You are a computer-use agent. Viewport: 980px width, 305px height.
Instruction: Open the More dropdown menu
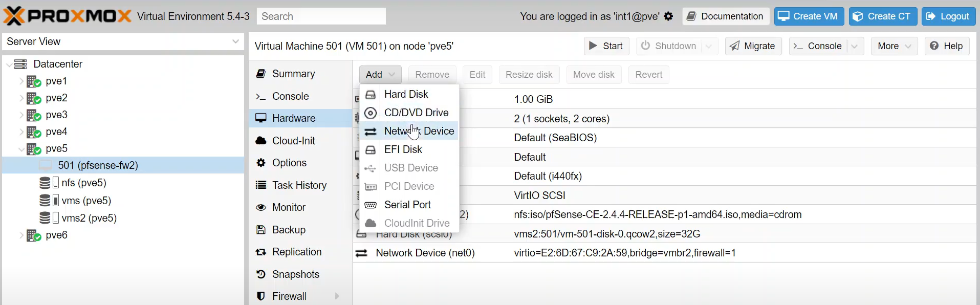[x=894, y=46]
